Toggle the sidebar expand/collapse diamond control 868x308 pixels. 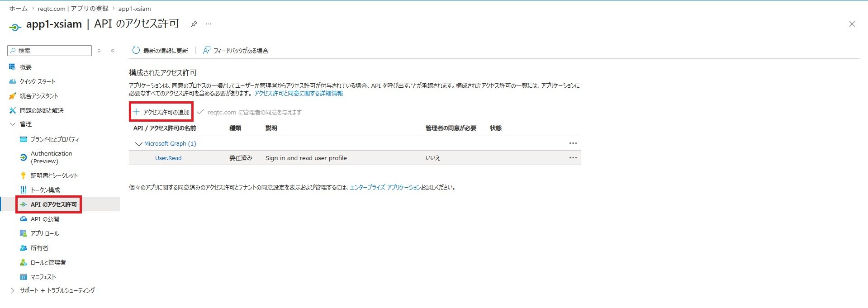[x=99, y=51]
